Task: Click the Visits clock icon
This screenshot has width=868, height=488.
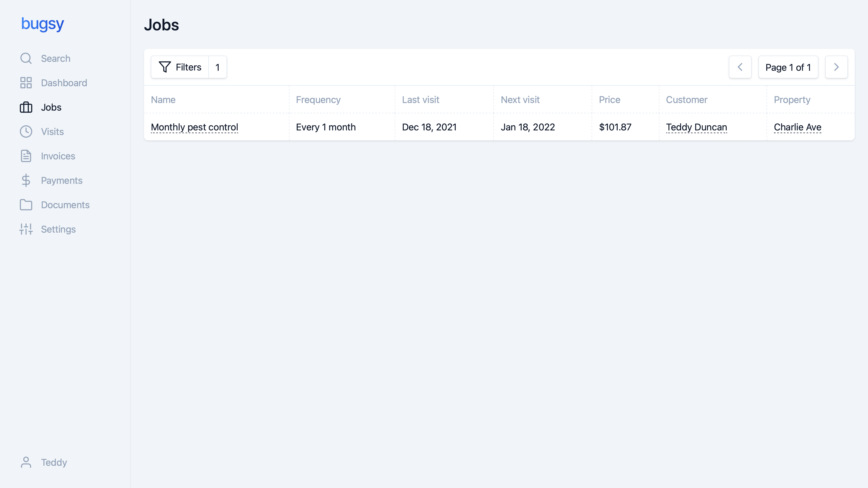Action: tap(26, 132)
